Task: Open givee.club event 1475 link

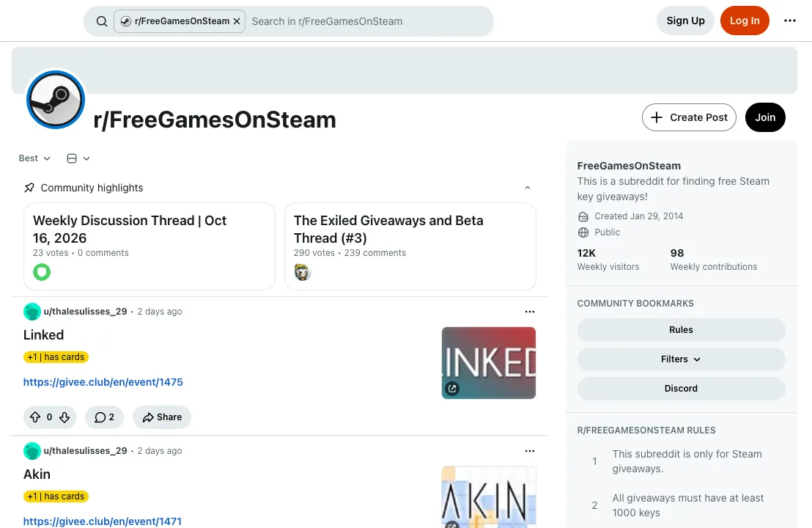Action: (103, 382)
